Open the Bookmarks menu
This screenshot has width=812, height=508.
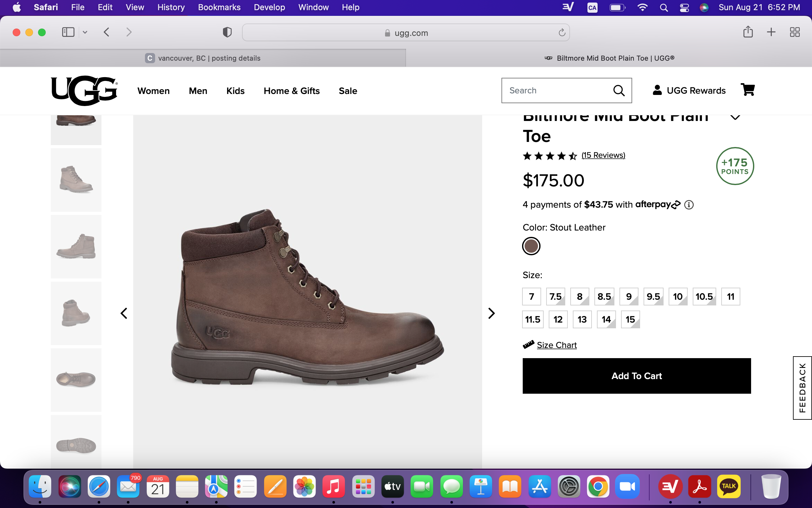coord(219,7)
